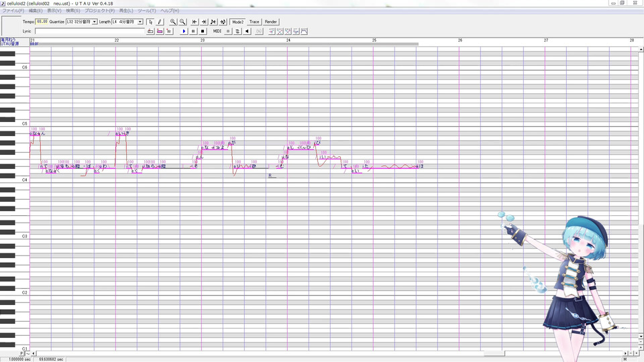Open the Length dropdown
Image resolution: width=644 pixels, height=362 pixels.
click(140, 21)
